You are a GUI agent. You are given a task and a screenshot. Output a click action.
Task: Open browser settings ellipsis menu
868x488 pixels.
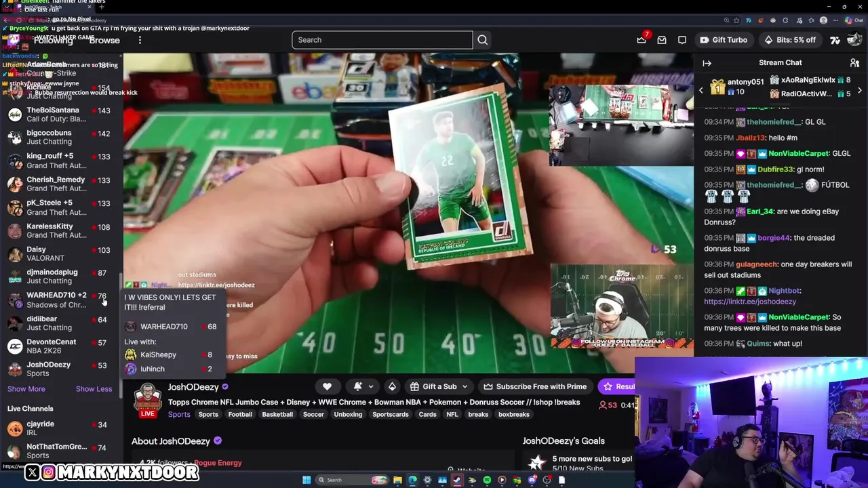click(x=837, y=20)
